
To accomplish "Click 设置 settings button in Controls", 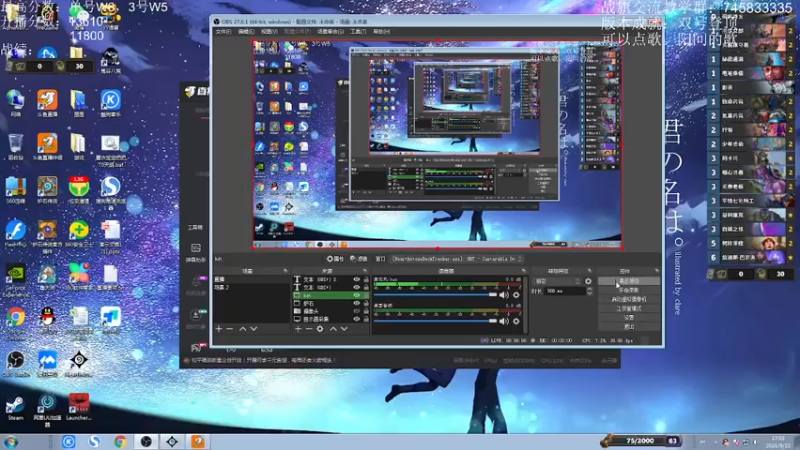I will pyautogui.click(x=629, y=317).
